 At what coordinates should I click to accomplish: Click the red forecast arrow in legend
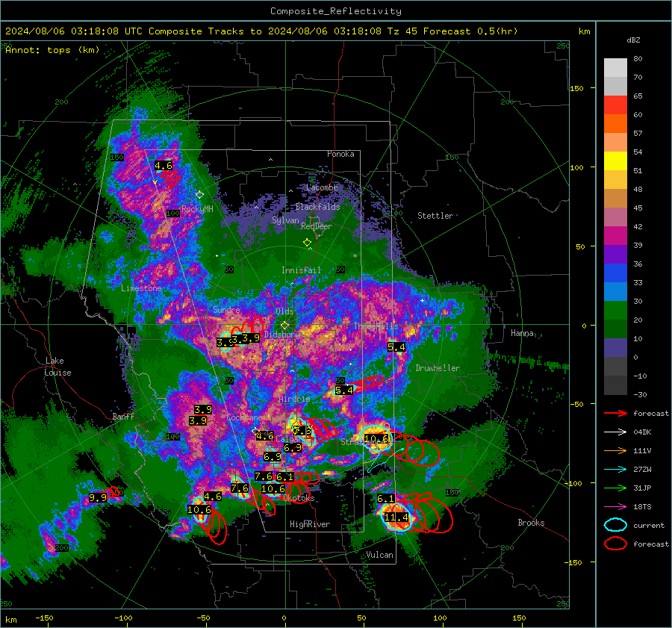[x=615, y=413]
